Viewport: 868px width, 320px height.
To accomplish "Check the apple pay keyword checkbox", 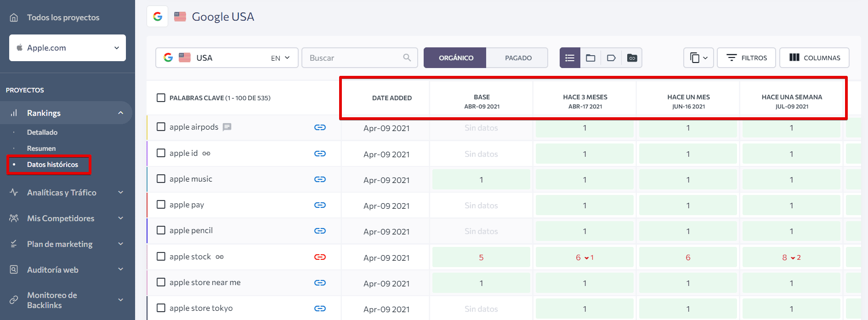I will coord(161,204).
